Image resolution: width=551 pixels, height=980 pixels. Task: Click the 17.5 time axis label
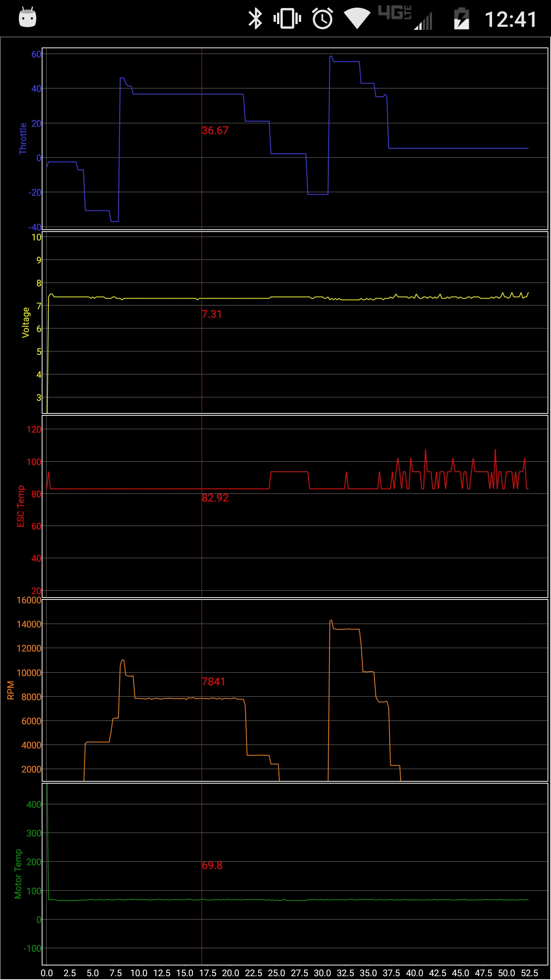click(x=207, y=973)
